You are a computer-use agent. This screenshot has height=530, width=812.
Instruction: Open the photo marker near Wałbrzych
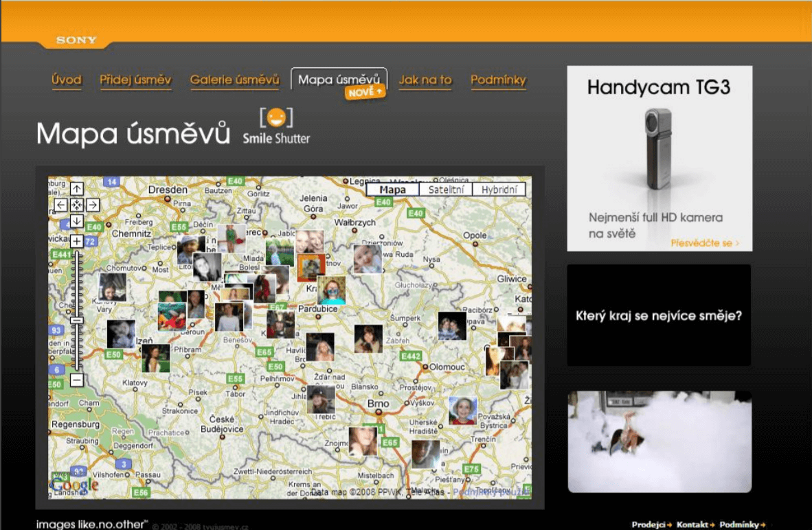coord(367,259)
